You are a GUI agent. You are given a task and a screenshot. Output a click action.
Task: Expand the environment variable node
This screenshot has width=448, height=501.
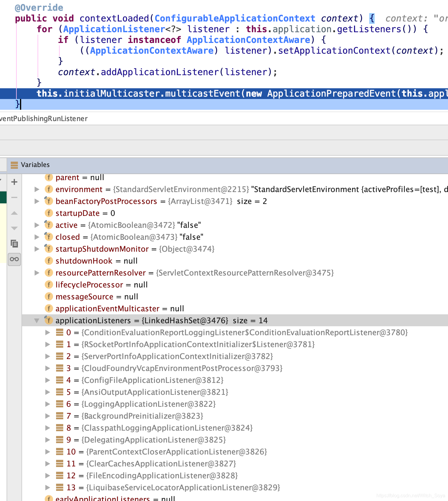pos(37,189)
